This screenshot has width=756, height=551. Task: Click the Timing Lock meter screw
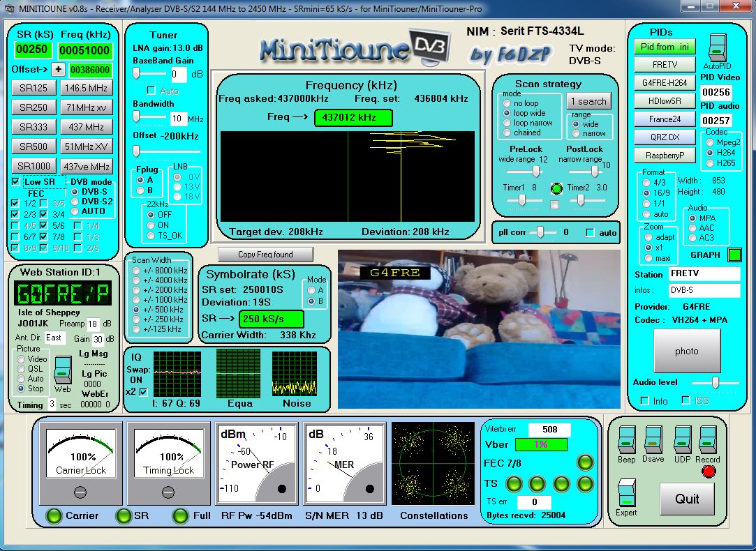[x=168, y=492]
